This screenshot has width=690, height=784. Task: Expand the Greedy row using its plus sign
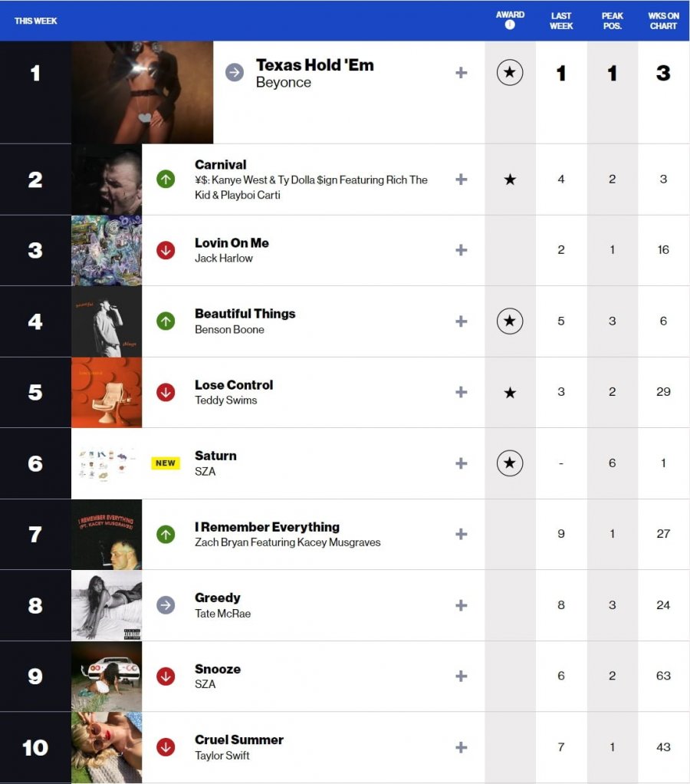tap(461, 605)
